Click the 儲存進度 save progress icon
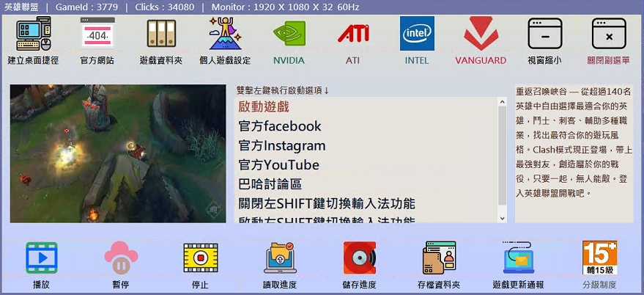 click(360, 258)
